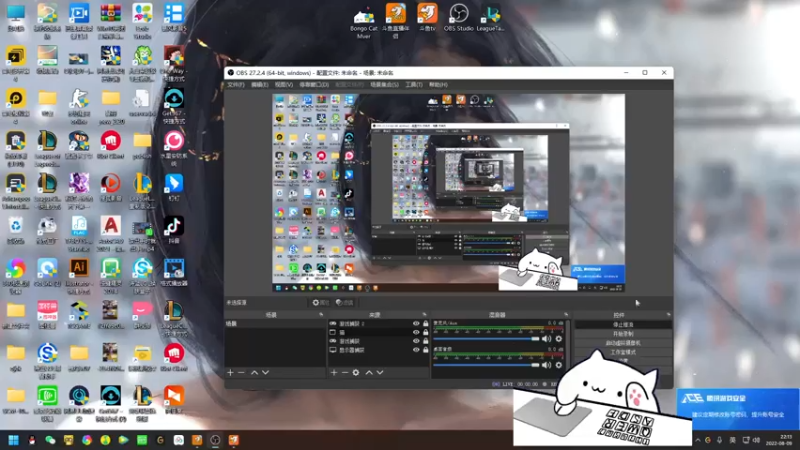Click the 启动虚拟摄像机 button

click(622, 343)
